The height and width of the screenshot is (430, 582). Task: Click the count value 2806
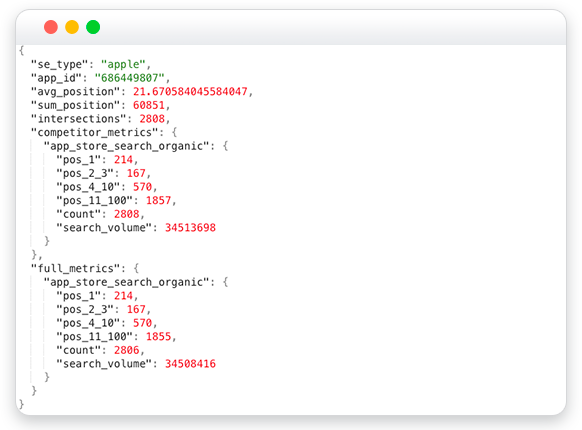126,350
